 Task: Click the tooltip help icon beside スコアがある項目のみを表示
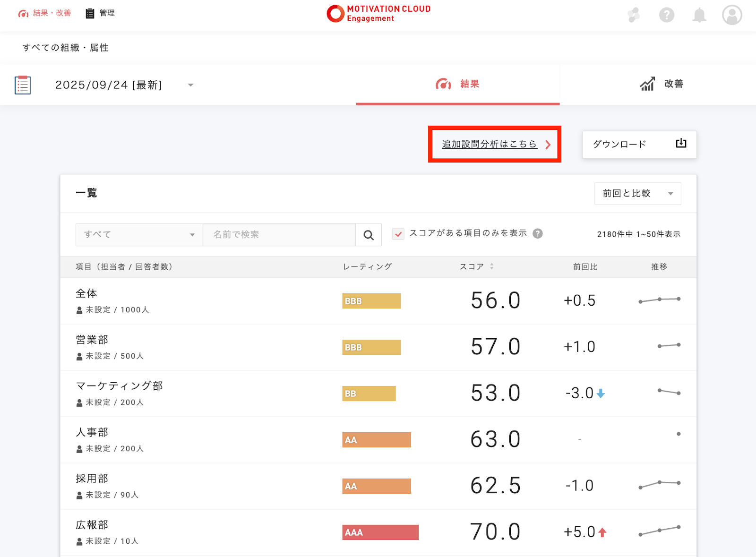coord(538,233)
